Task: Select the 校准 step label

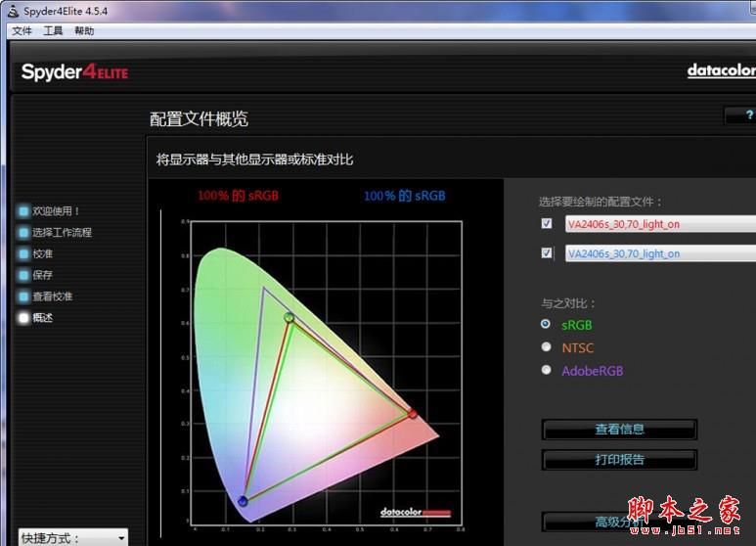Action: [42, 253]
